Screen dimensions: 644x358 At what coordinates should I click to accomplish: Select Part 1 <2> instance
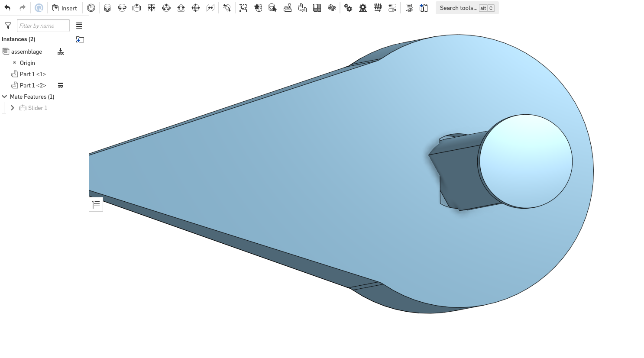pyautogui.click(x=33, y=85)
